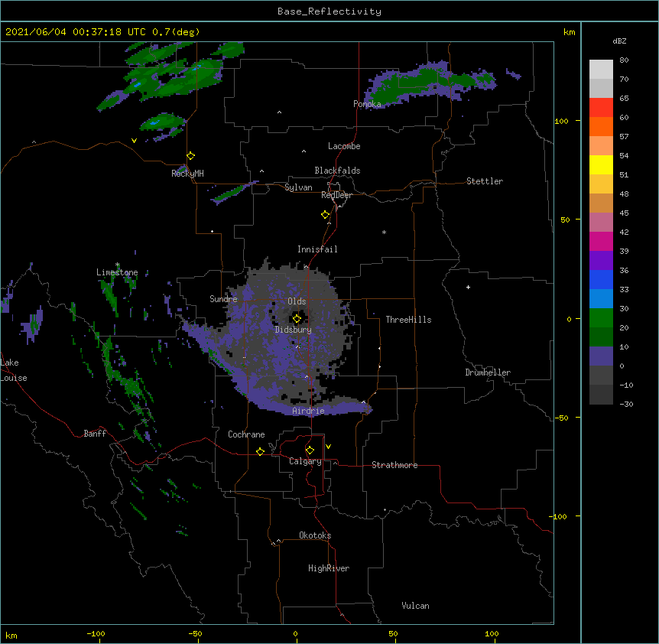Viewport: 659px width, 644px height.
Task: Click the RockyMH label
Action: point(187,174)
